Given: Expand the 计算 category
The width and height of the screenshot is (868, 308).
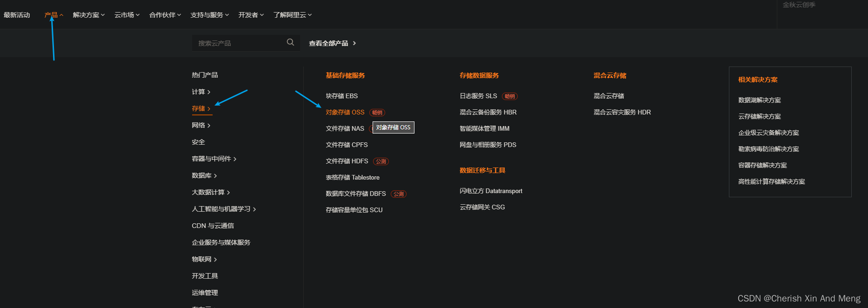Looking at the screenshot, I should pos(201,92).
